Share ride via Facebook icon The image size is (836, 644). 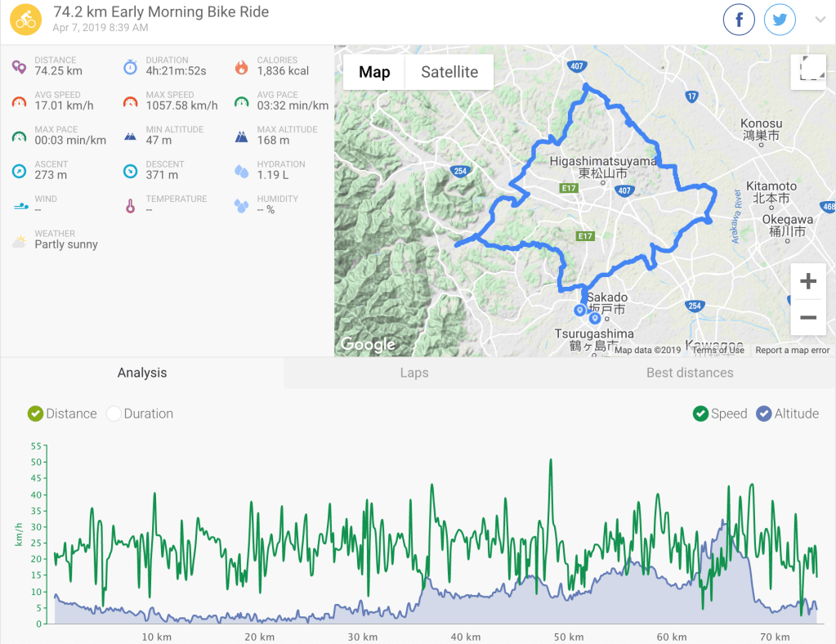pyautogui.click(x=739, y=20)
